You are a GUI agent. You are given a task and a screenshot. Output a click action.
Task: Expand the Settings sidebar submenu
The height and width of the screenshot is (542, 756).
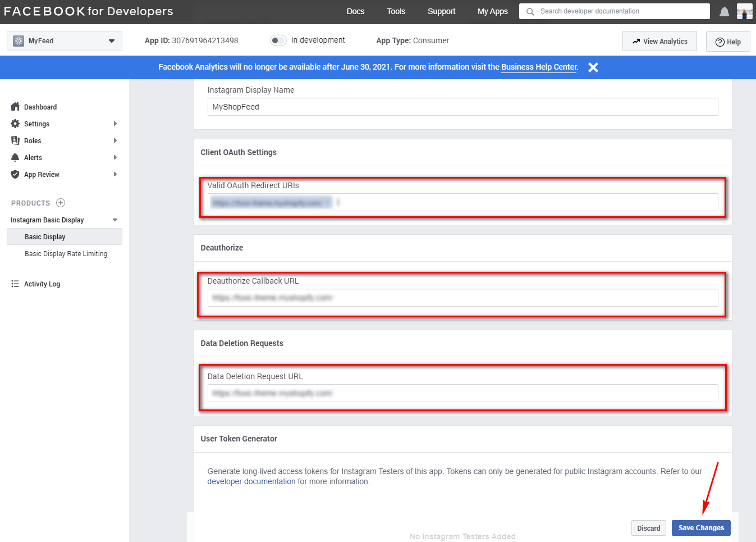[115, 124]
